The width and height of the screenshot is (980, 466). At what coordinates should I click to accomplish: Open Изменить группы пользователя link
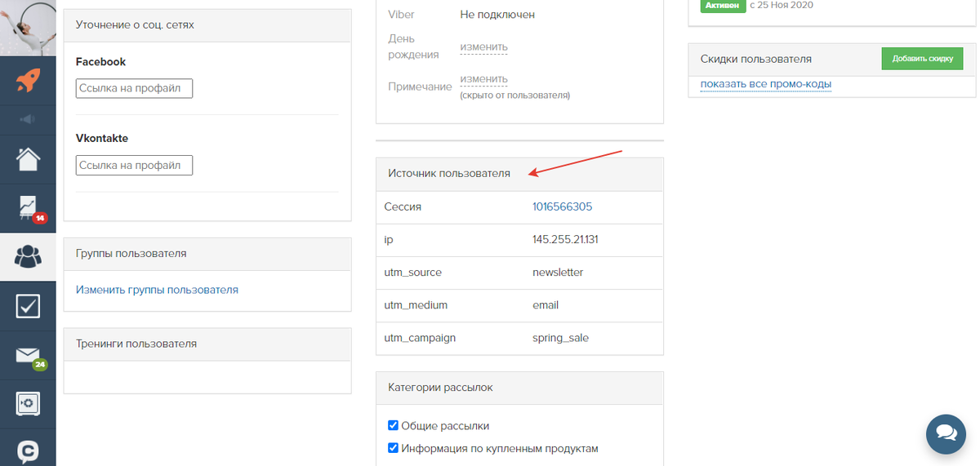pos(157,290)
